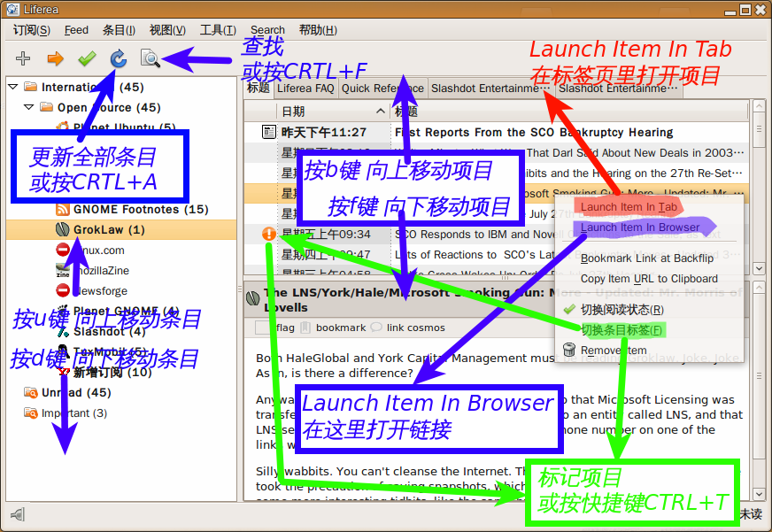
Task: Open the 工具(T) menu
Action: 218,30
